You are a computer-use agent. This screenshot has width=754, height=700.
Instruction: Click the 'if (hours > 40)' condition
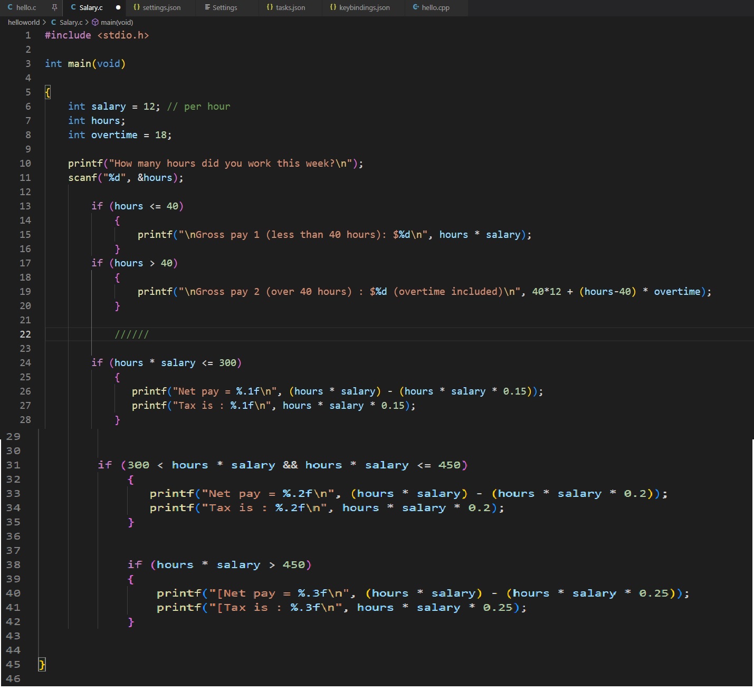135,263
